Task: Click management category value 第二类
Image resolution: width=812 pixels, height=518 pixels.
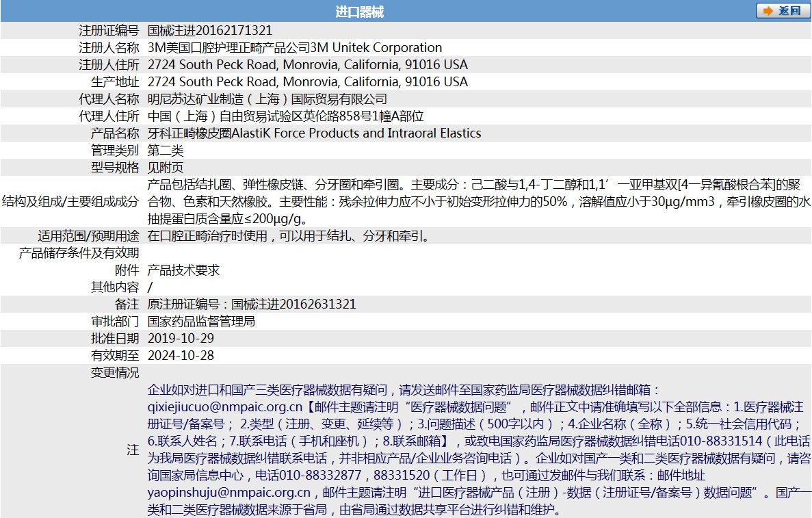Action: pos(166,151)
